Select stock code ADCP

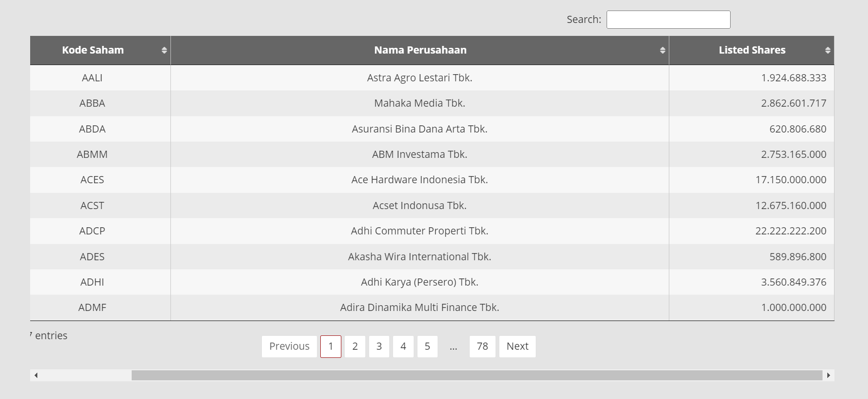coord(92,231)
